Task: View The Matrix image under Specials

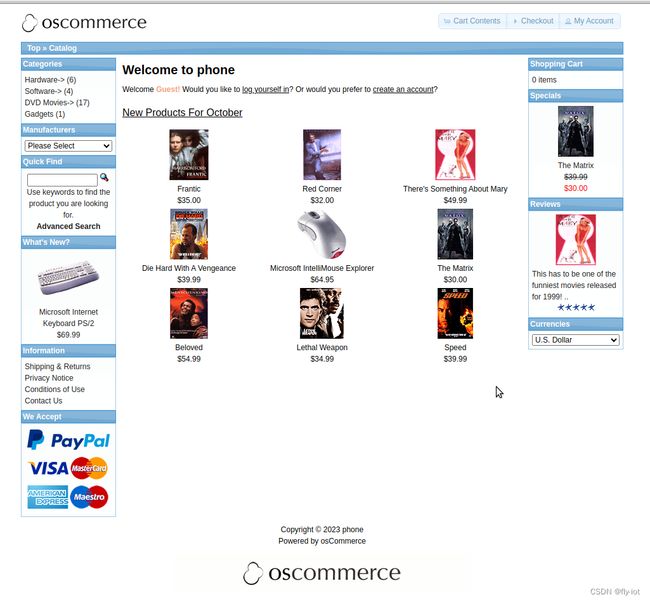Action: (575, 131)
